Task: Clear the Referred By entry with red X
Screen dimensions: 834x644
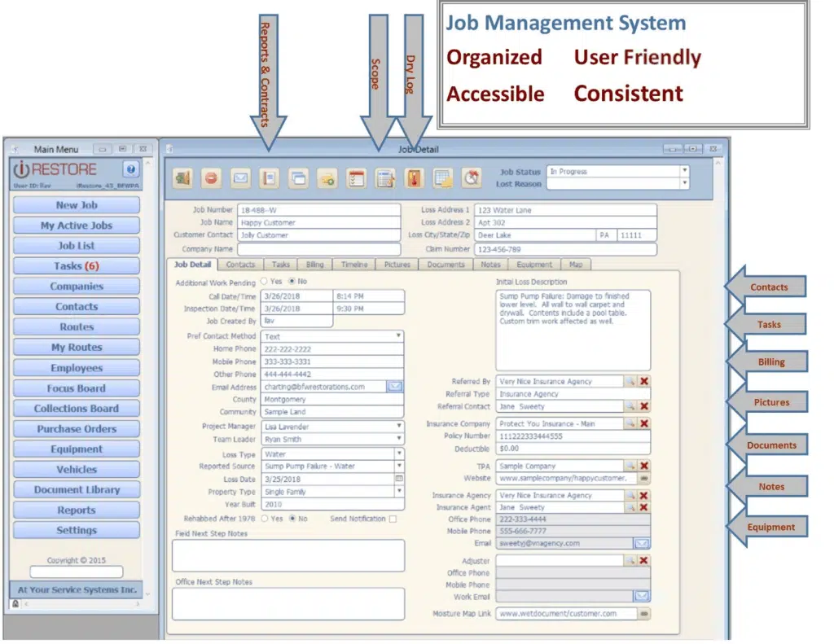Action: (x=643, y=381)
